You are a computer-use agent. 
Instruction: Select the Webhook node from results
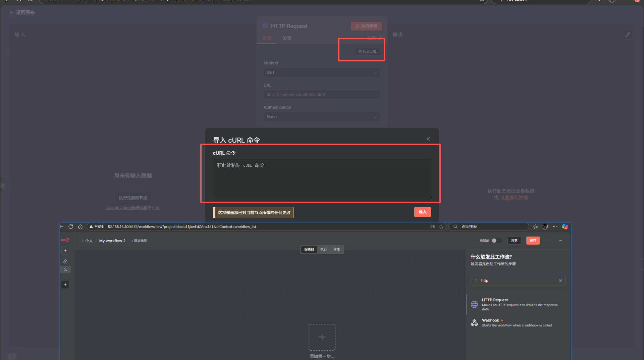(518, 323)
